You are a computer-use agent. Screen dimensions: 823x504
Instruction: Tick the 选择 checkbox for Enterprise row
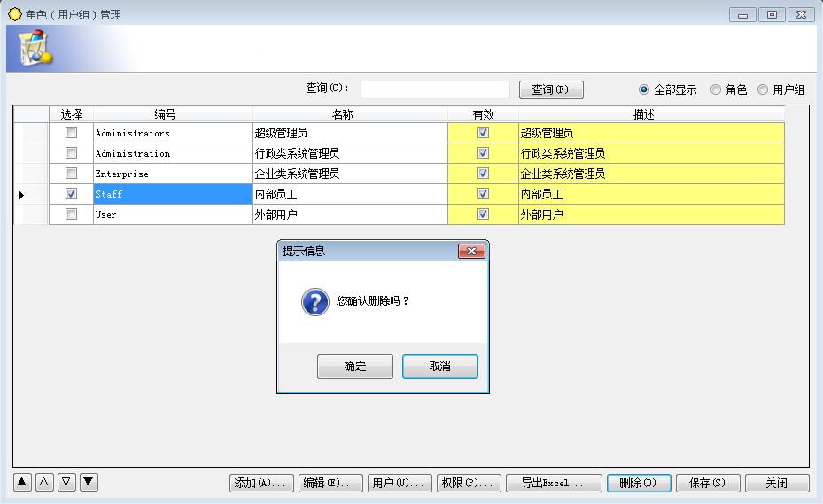point(72,174)
